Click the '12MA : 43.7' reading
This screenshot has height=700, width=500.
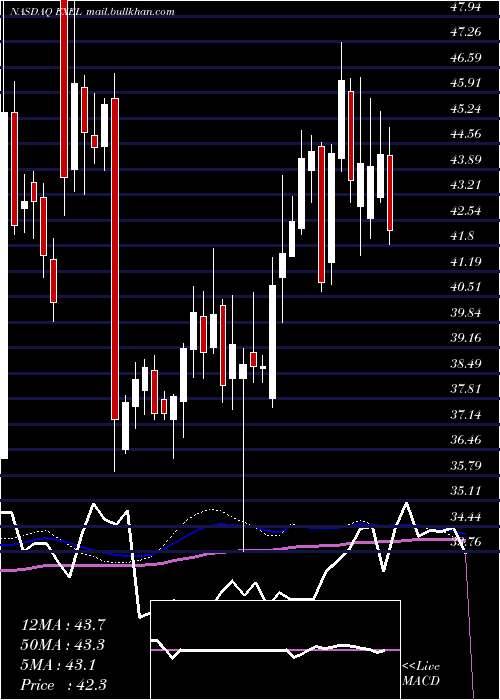coord(63,625)
